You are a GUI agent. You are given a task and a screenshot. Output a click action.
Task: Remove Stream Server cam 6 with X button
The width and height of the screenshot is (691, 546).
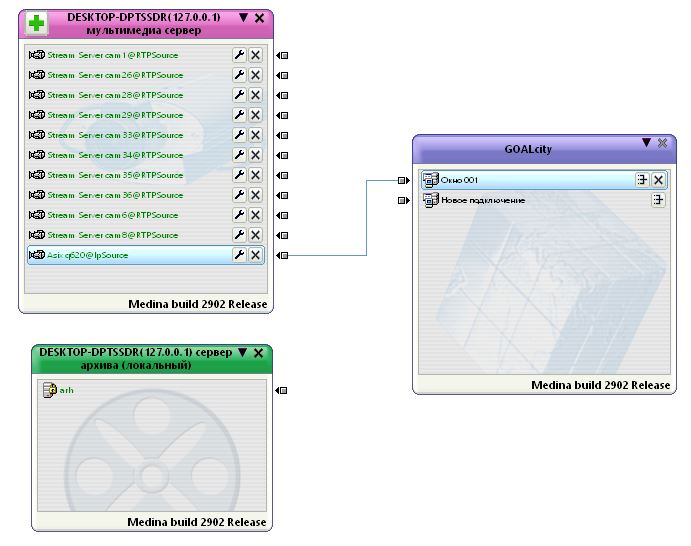point(255,215)
